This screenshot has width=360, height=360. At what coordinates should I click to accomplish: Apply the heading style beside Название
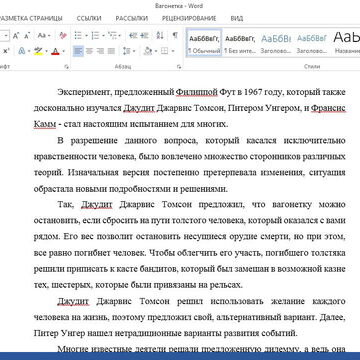click(x=312, y=43)
